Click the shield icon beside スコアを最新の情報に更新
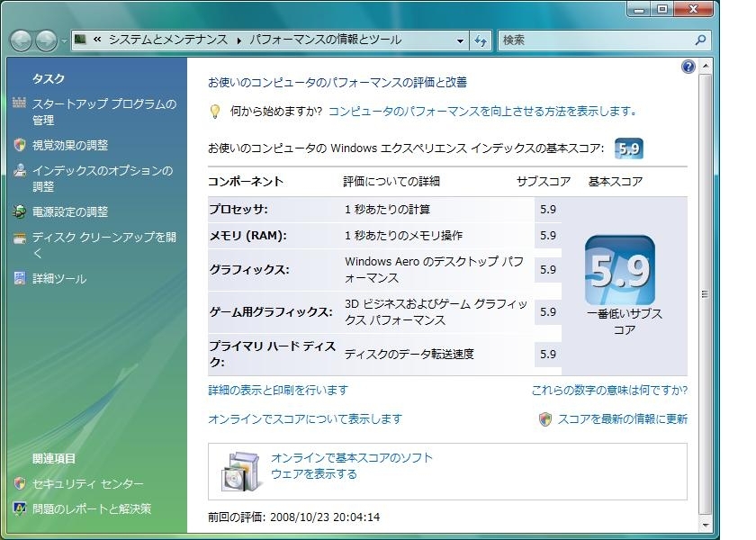 pos(545,419)
